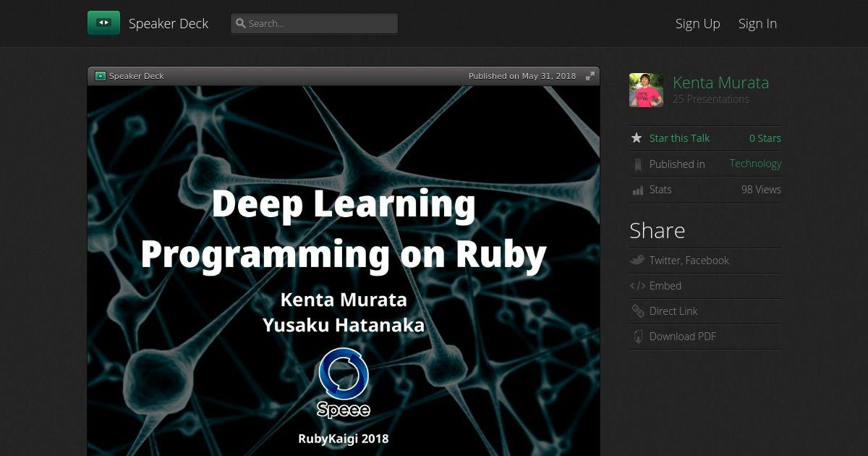Screen dimensions: 868x456
Task: Click the 'Published on May 31, 2018' text
Action: pos(522,76)
